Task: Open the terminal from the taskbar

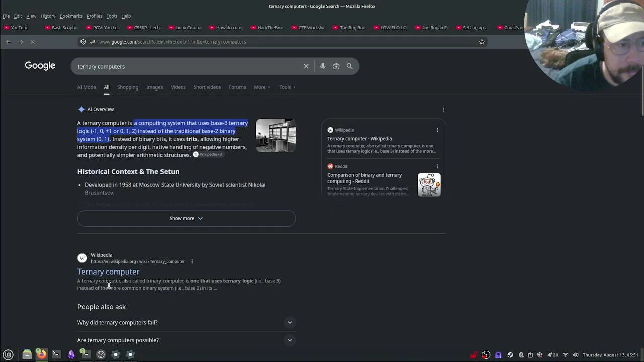Action: click(56, 354)
